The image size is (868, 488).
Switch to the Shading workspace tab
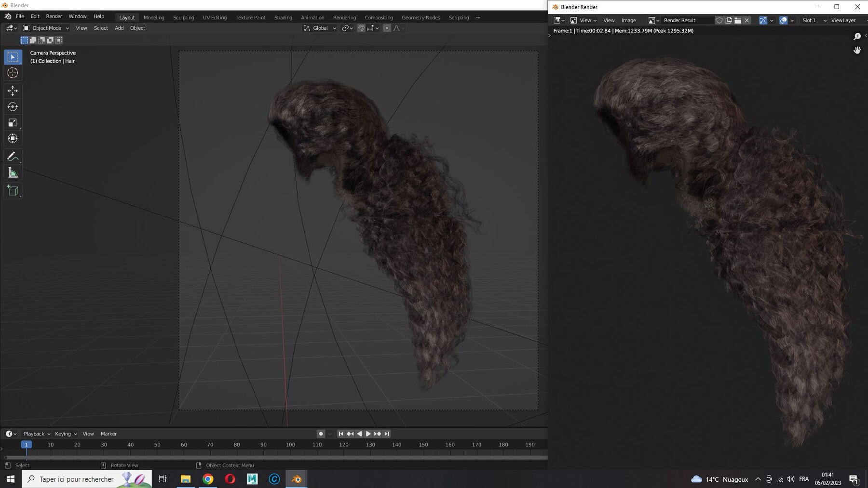point(283,17)
